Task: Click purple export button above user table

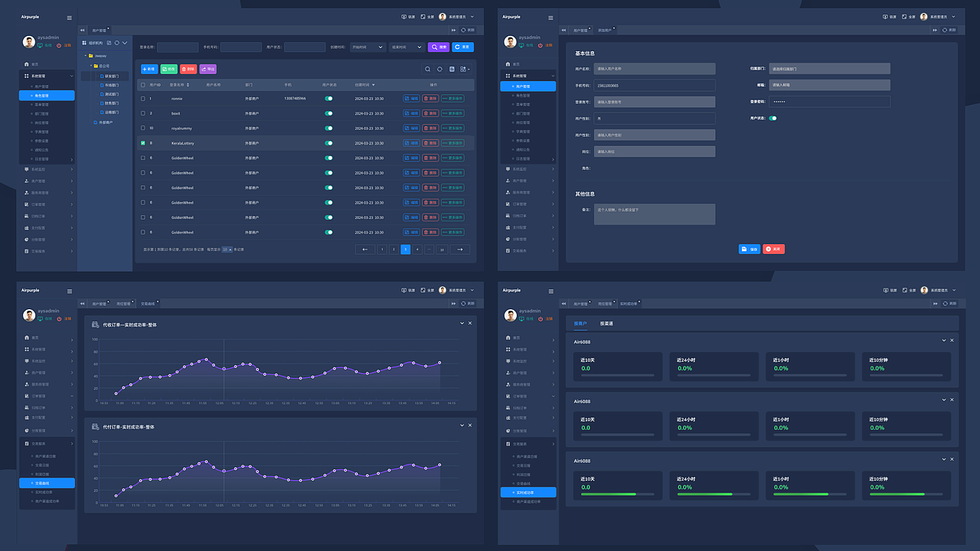Action: pyautogui.click(x=208, y=69)
